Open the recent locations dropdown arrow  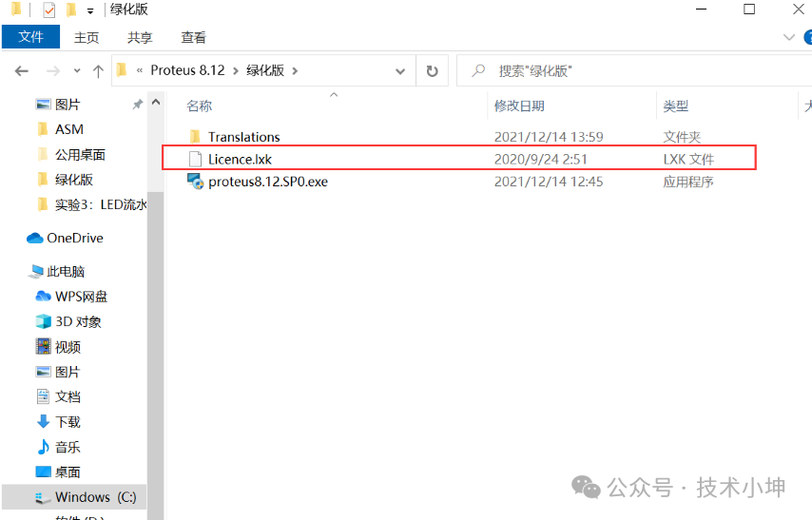[77, 71]
